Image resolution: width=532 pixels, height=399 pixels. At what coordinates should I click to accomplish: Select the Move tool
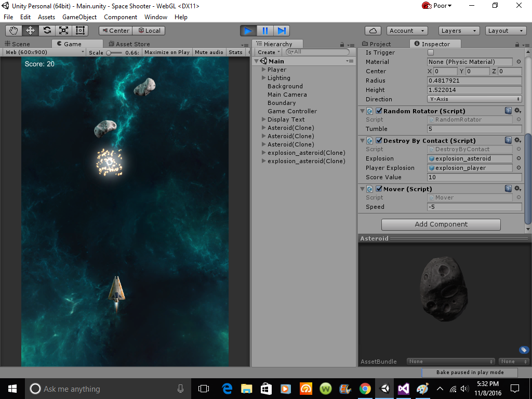click(x=30, y=31)
